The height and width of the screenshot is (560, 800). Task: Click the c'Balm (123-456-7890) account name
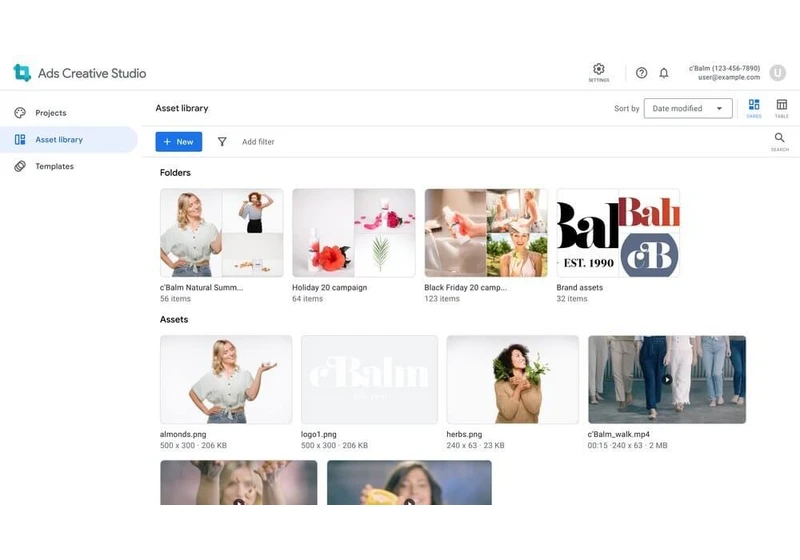coord(724,68)
